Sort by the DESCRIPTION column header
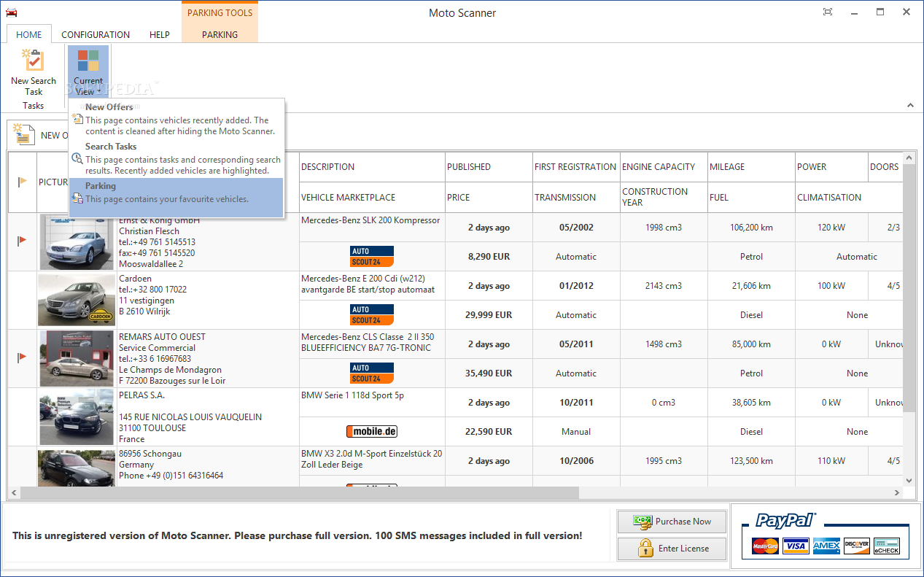Viewport: 924px width, 577px height. [x=372, y=167]
